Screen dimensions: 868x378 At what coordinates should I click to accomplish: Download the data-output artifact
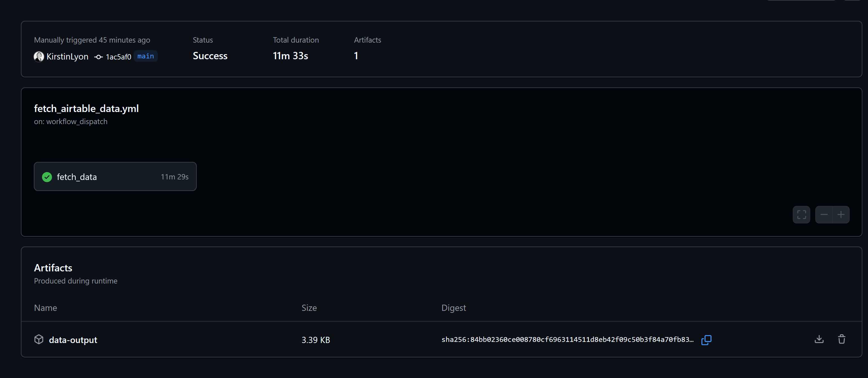pyautogui.click(x=819, y=339)
